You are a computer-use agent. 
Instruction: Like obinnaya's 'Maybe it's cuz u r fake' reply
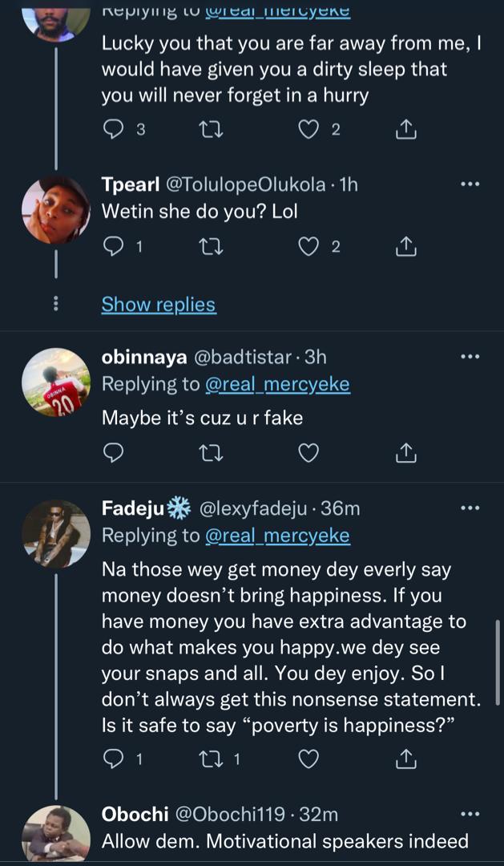[x=309, y=454]
